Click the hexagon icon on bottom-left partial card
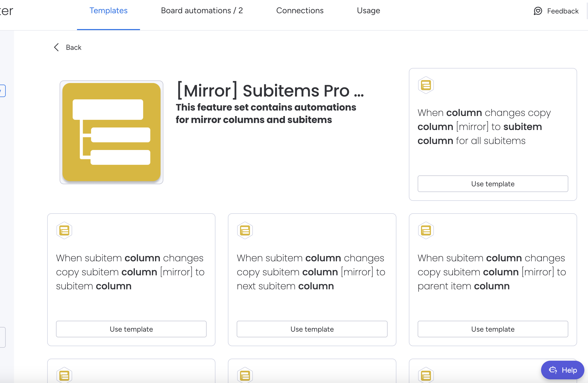The width and height of the screenshot is (588, 383). pyautogui.click(x=64, y=375)
